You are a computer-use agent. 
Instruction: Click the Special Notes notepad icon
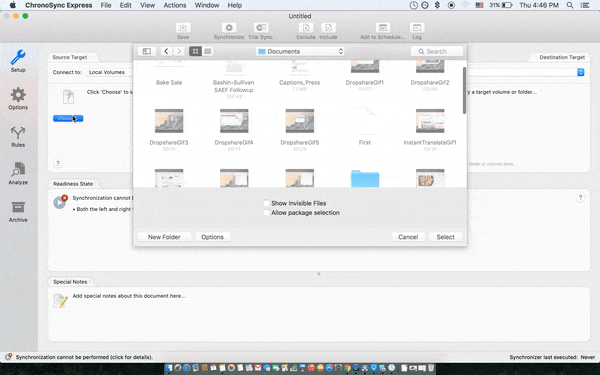(x=60, y=300)
